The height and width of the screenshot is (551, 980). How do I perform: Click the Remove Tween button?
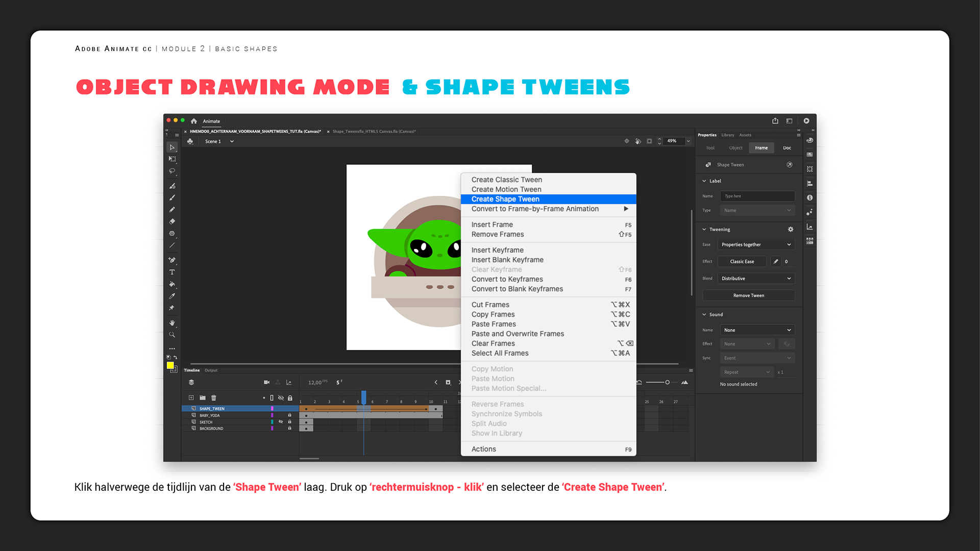point(748,295)
